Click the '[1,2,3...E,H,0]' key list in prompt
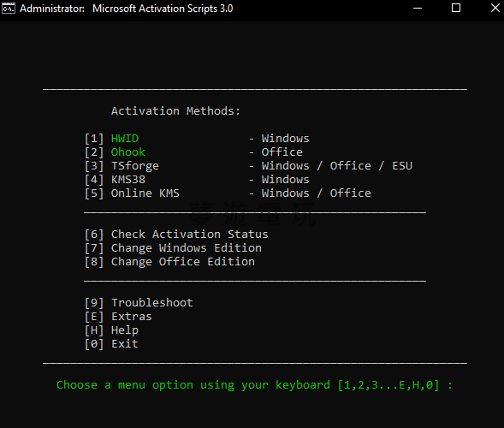The image size is (504, 428). [388, 385]
